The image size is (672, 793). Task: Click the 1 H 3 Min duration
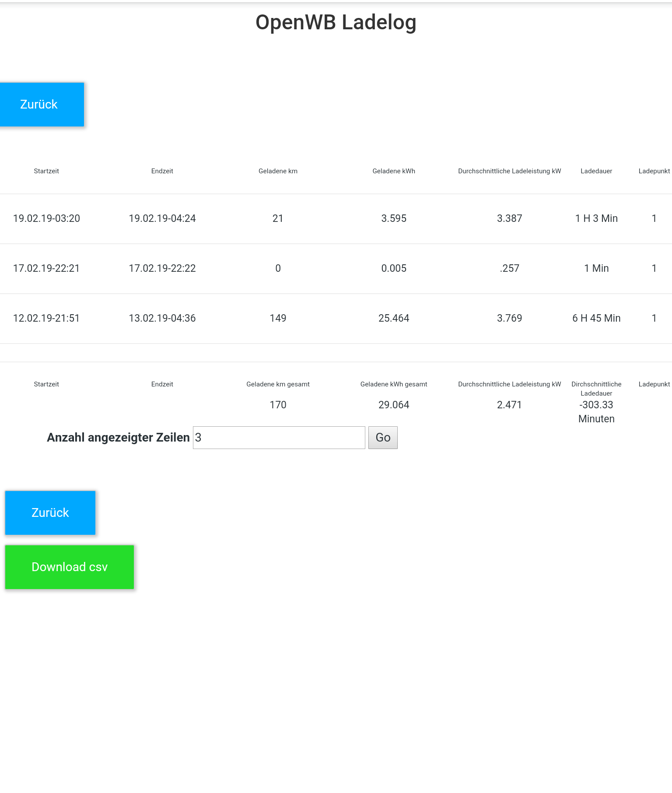tap(596, 218)
